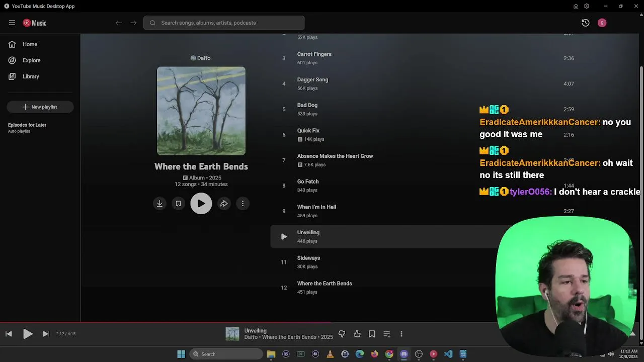Open Daffo artist link in player bar

(251, 337)
